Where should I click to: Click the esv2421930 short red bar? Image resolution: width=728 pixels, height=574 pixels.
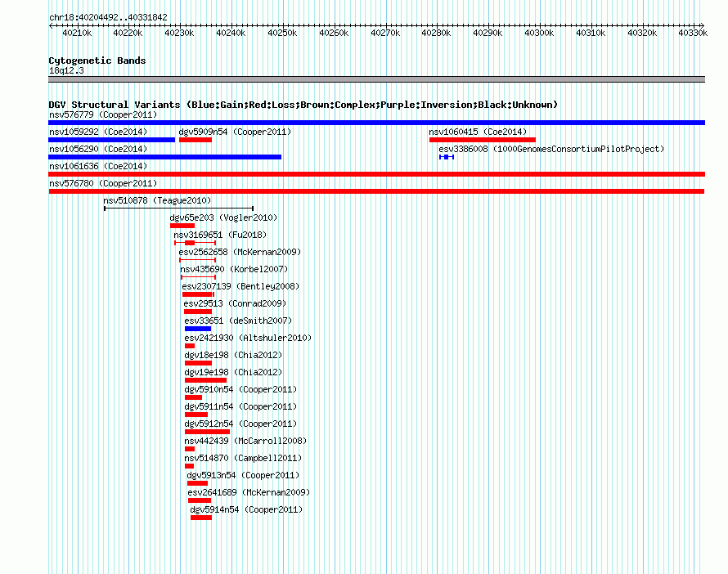[x=190, y=346]
